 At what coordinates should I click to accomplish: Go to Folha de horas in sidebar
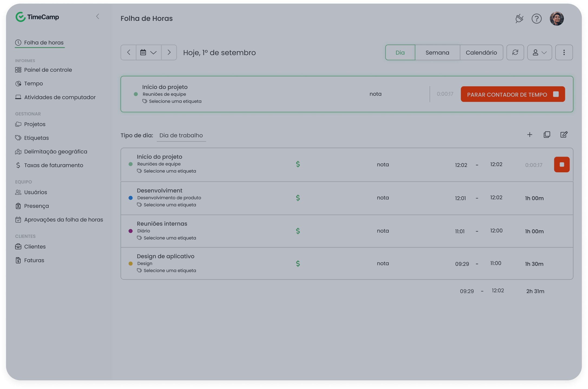[40, 42]
